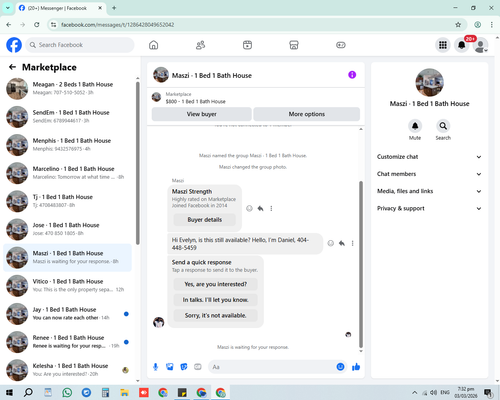The image size is (500, 400).
Task: Click the chat list vertical scrollbar
Action: tap(138, 163)
